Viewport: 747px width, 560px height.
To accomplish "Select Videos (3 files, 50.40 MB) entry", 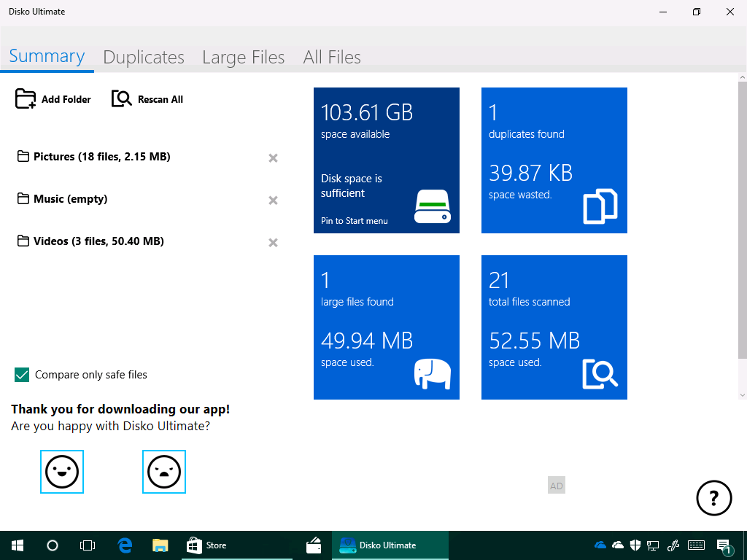I will 98,241.
